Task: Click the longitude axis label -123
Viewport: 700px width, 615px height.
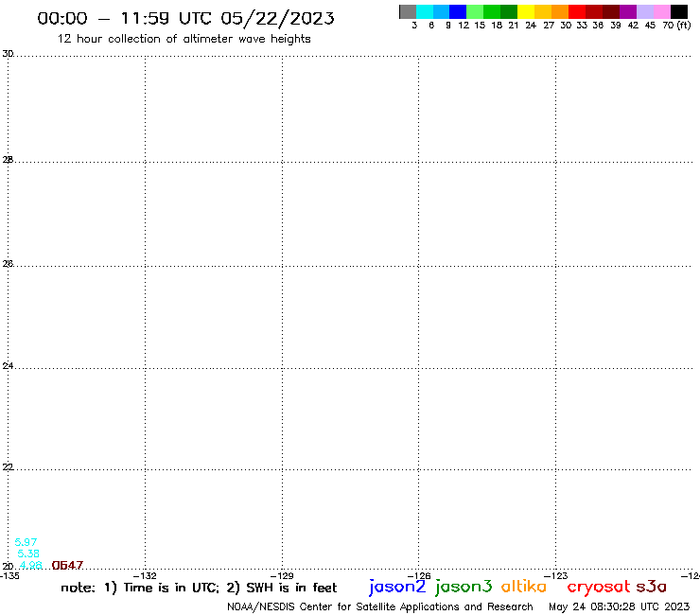Action: (556, 575)
